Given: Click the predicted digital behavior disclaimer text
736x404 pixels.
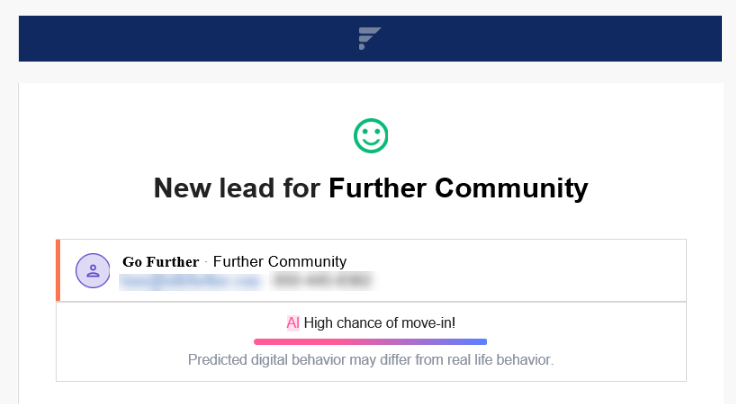Looking at the screenshot, I should [371, 360].
